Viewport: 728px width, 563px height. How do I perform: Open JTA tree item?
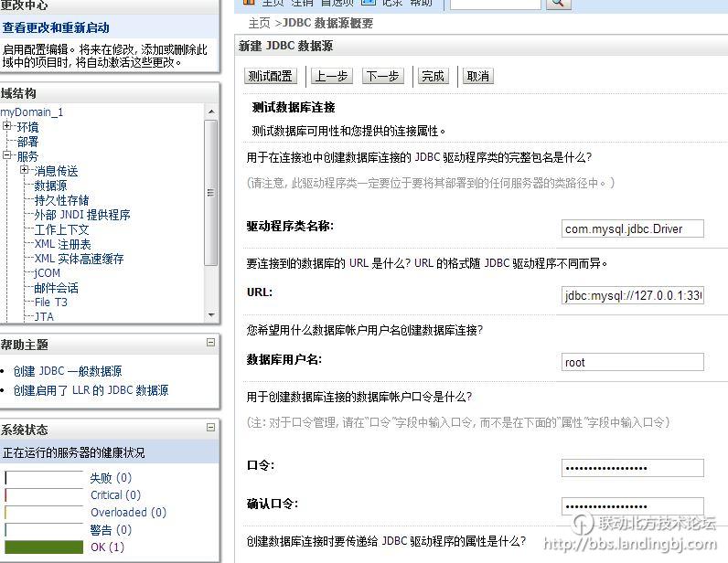44,316
